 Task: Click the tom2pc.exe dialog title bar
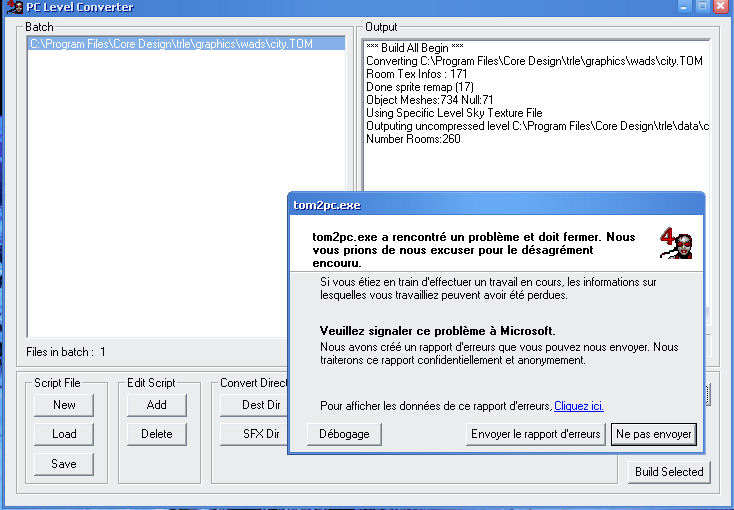496,205
